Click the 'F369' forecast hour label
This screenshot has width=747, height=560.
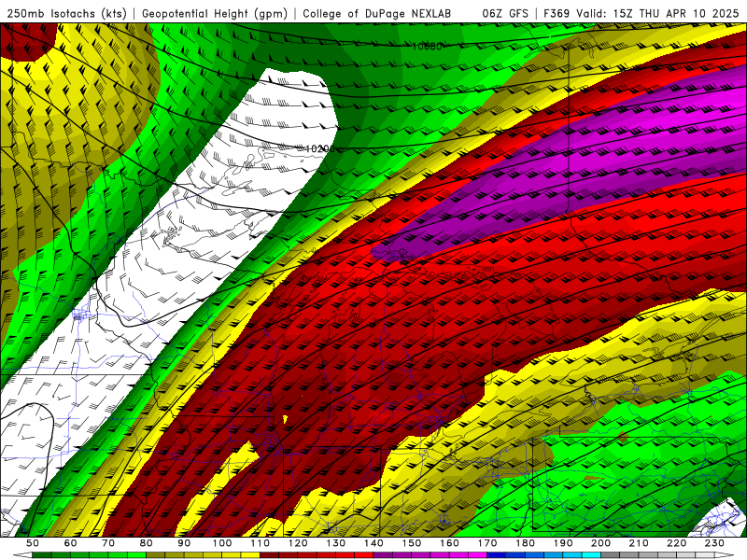click(557, 14)
